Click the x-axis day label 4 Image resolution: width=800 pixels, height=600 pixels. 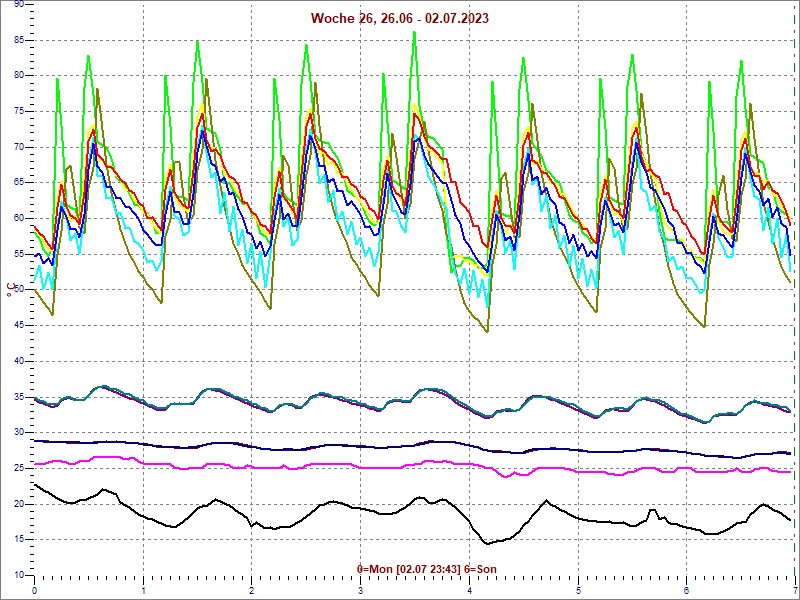[x=469, y=591]
